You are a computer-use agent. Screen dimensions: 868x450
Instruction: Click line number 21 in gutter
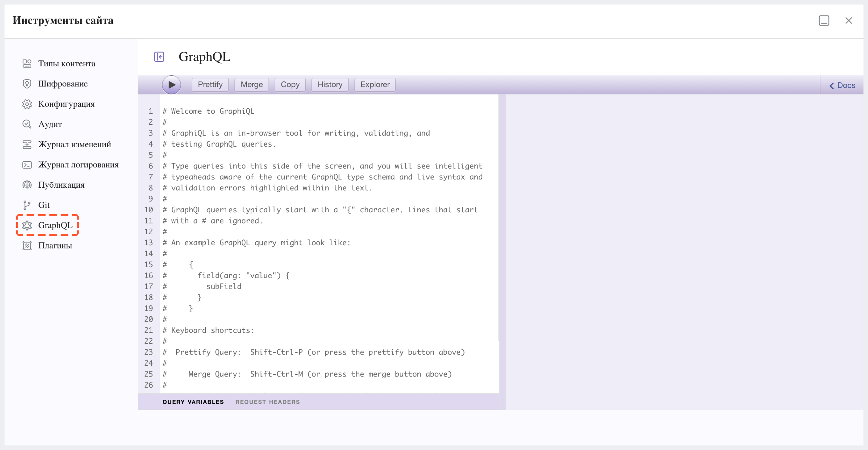click(149, 330)
